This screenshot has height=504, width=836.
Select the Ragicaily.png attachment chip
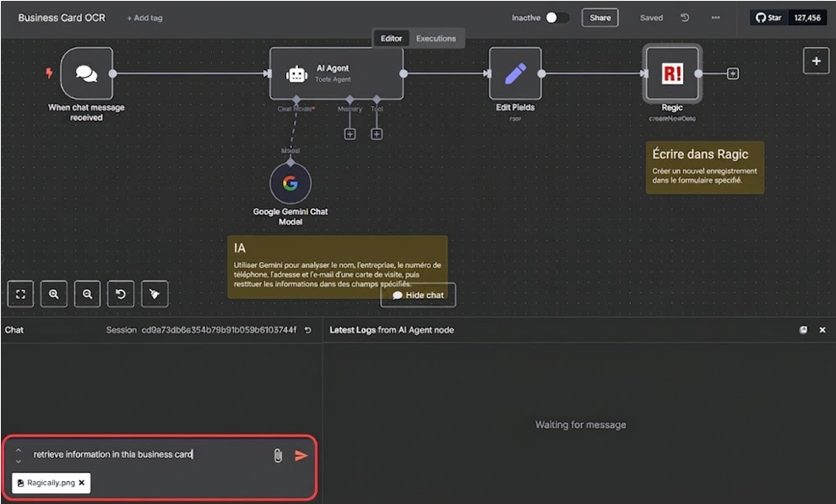52,483
